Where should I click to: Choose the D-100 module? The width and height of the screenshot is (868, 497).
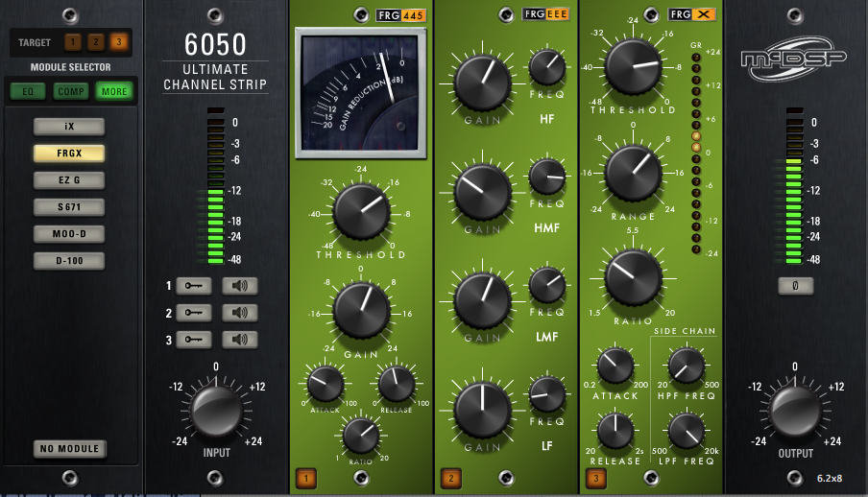69,261
